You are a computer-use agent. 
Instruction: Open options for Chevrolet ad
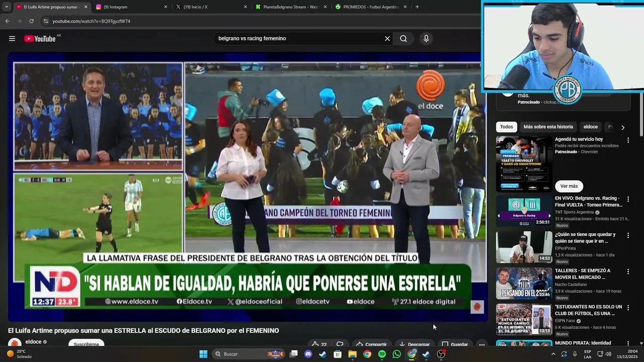coord(628,141)
